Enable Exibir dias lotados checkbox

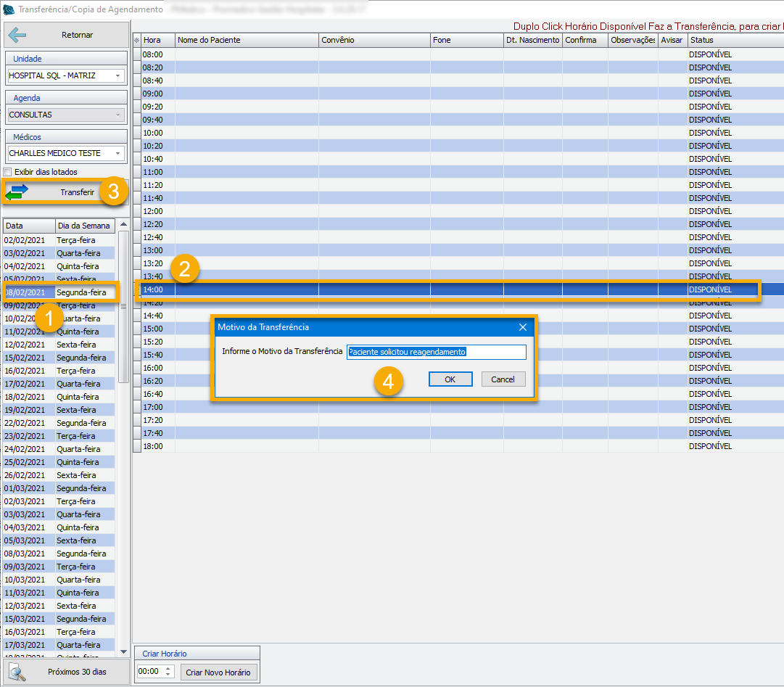click(8, 172)
